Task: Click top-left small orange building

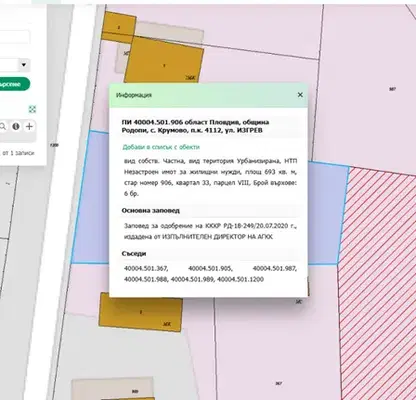Action: [119, 27]
